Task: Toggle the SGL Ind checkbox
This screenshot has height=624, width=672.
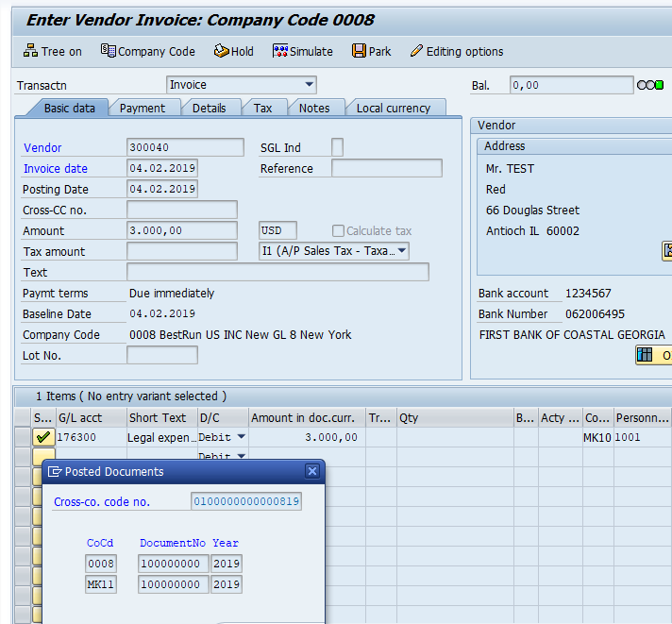Action: [337, 147]
